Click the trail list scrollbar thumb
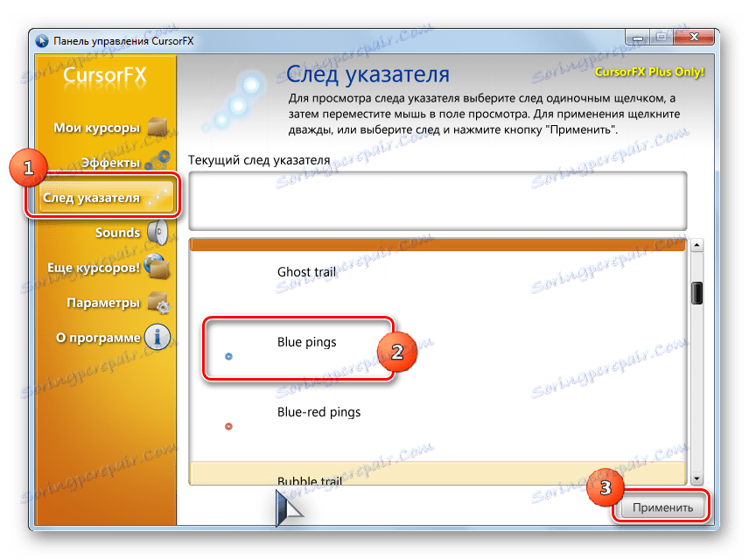The height and width of the screenshot is (560, 749). click(x=696, y=293)
